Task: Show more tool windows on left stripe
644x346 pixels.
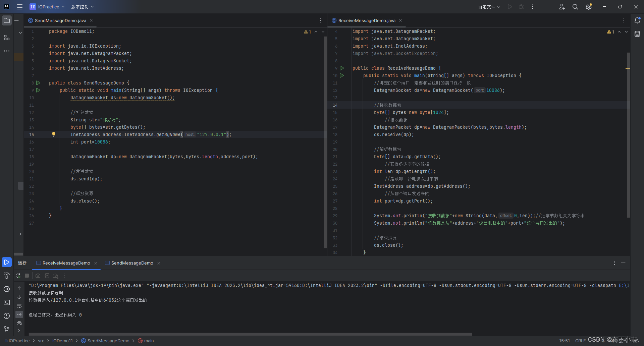Action: (x=7, y=51)
